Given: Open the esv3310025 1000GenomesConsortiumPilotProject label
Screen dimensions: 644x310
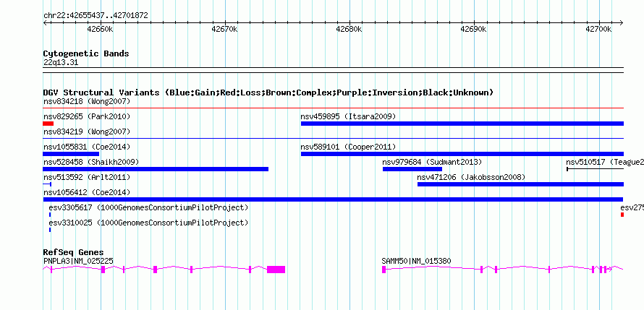Looking at the screenshot, I should tap(148, 223).
